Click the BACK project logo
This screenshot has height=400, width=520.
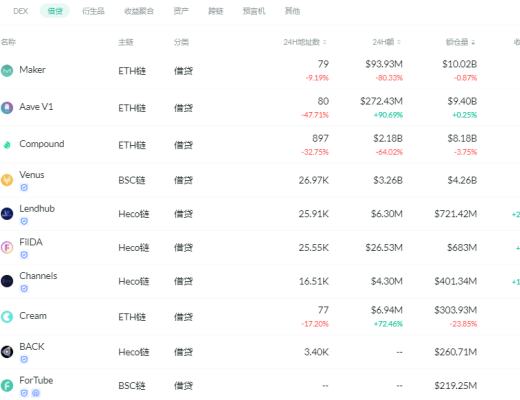(x=7, y=352)
